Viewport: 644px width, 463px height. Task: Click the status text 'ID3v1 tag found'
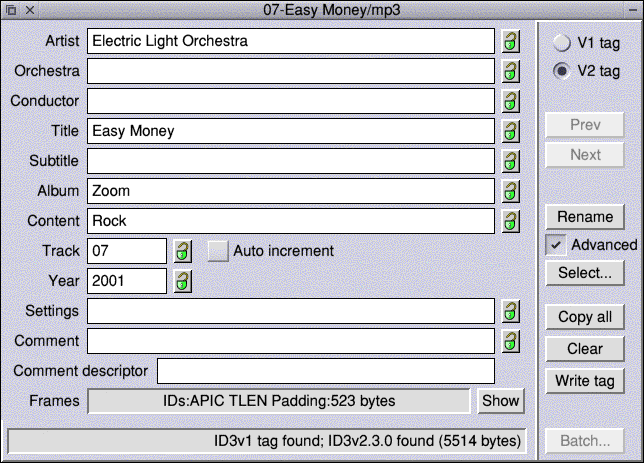267,441
